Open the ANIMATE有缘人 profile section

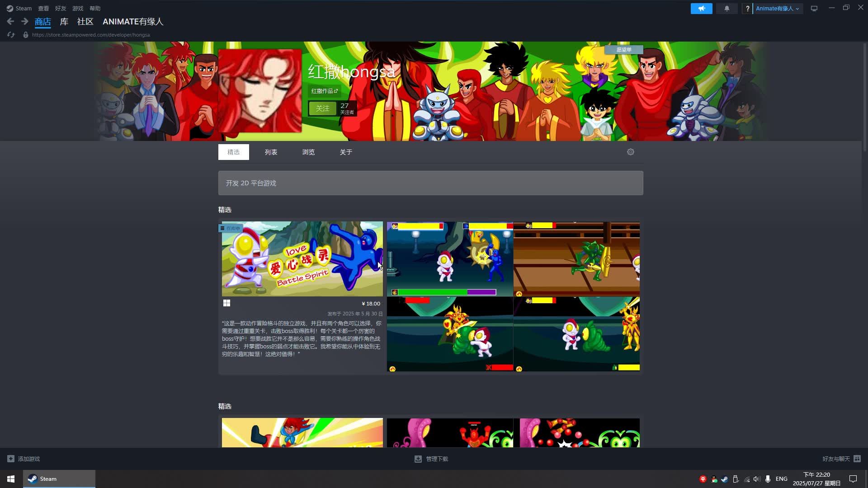coord(133,22)
